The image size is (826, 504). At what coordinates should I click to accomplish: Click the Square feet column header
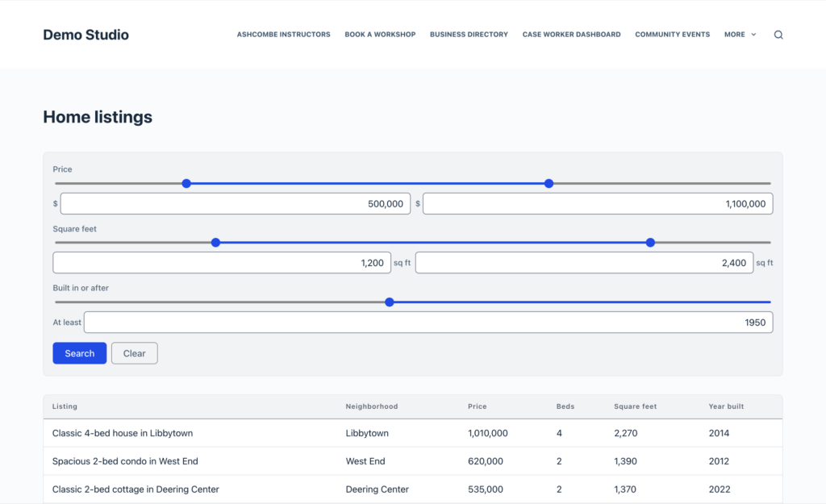(x=636, y=406)
